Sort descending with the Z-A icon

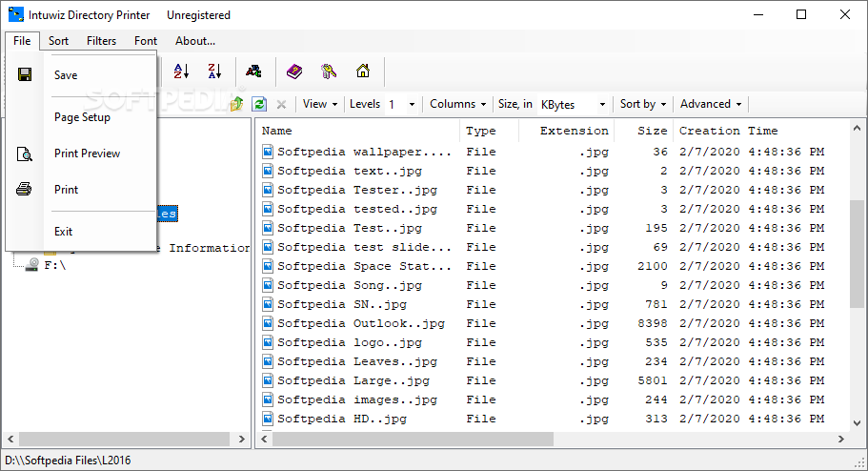tap(214, 71)
